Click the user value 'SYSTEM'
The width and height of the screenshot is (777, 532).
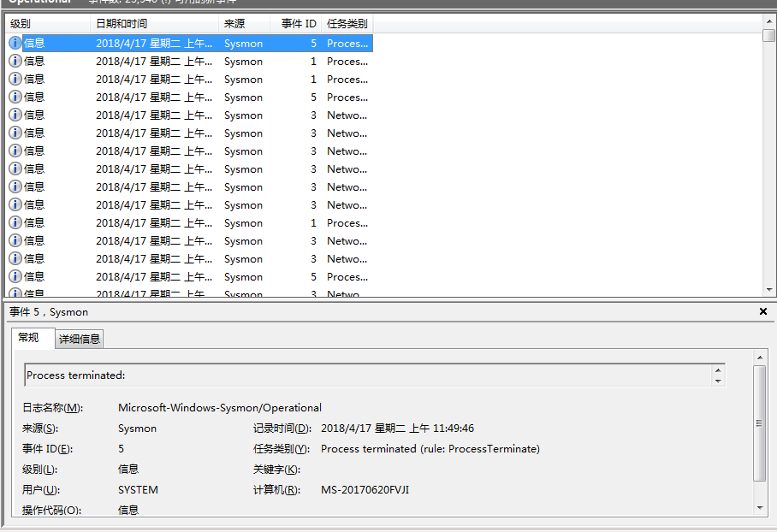pos(138,490)
